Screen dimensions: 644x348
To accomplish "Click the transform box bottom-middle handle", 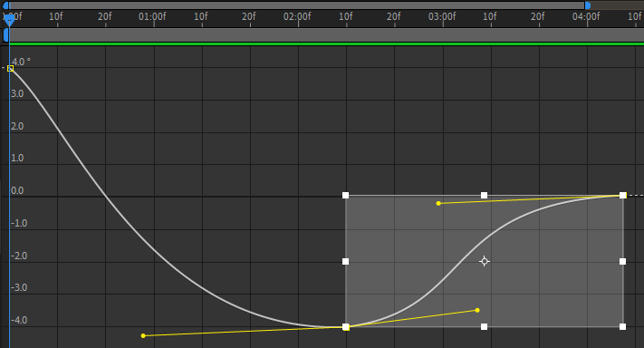I will coord(485,326).
